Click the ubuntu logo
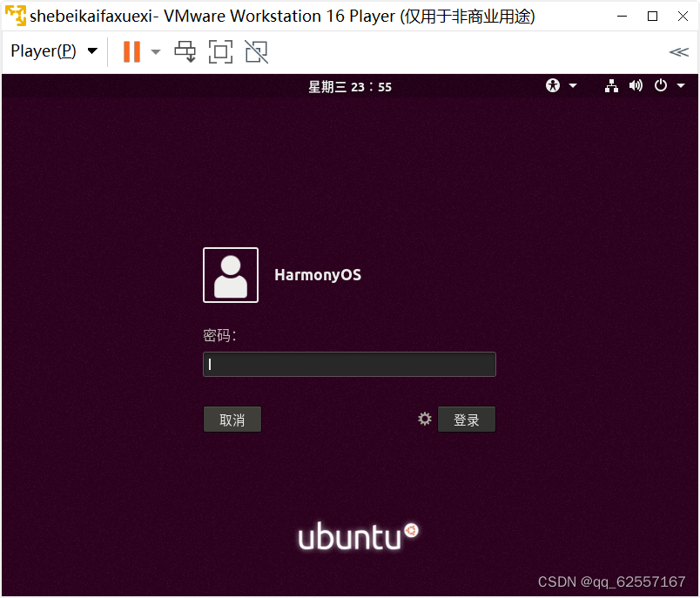Screen dimensions: 700x598 [x=358, y=536]
